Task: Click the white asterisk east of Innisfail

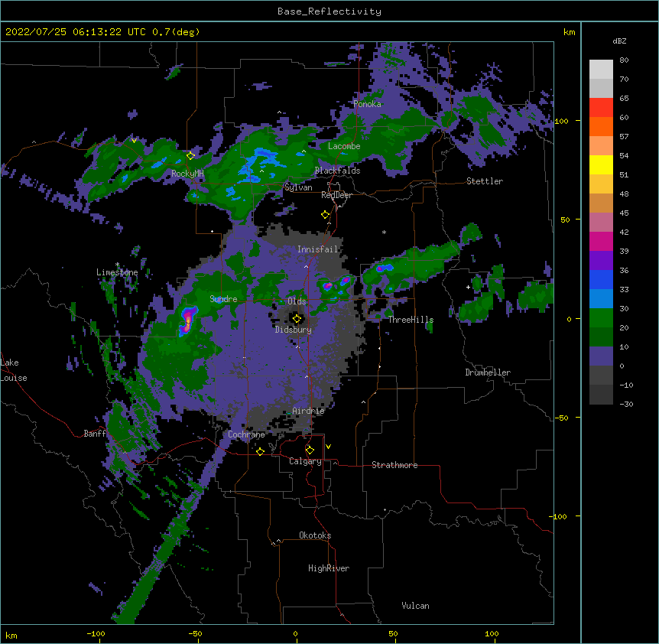Action: click(x=384, y=232)
